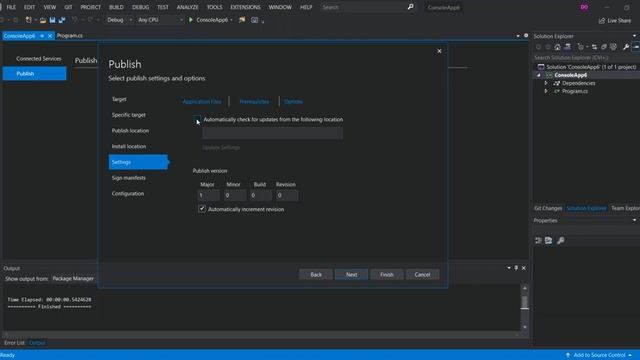Viewport: 640px width, 360px height.
Task: Click the Save All icon in the toolbar
Action: coord(62,20)
